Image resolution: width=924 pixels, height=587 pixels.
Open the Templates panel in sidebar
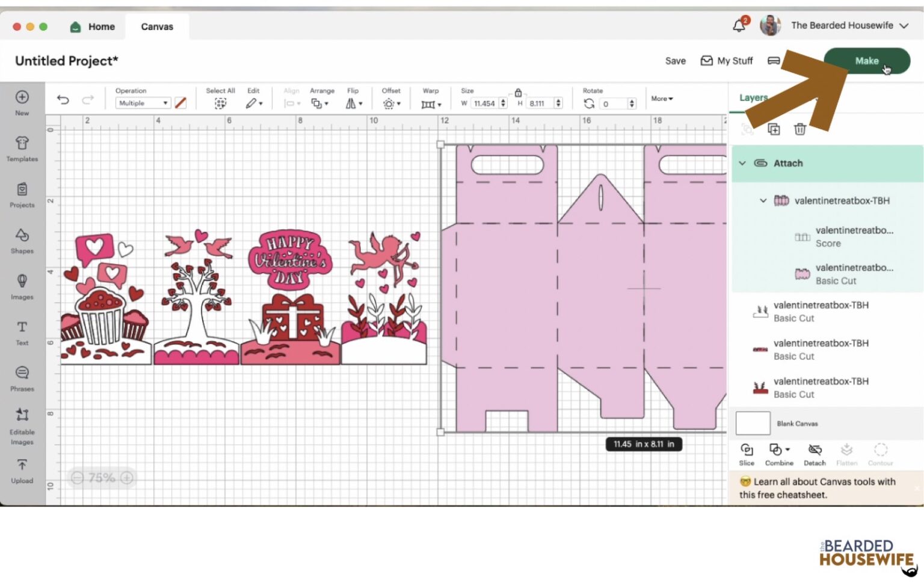tap(22, 148)
